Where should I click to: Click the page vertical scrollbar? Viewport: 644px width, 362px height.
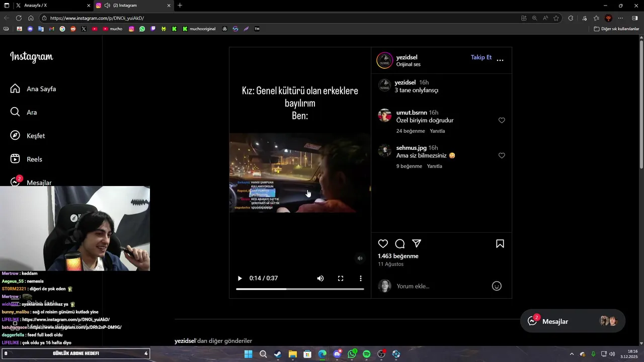[641, 105]
